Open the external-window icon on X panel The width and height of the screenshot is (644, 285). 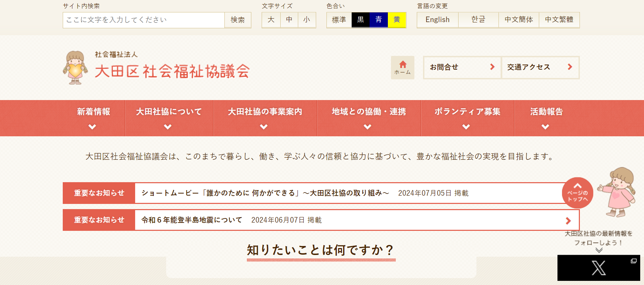(634, 261)
